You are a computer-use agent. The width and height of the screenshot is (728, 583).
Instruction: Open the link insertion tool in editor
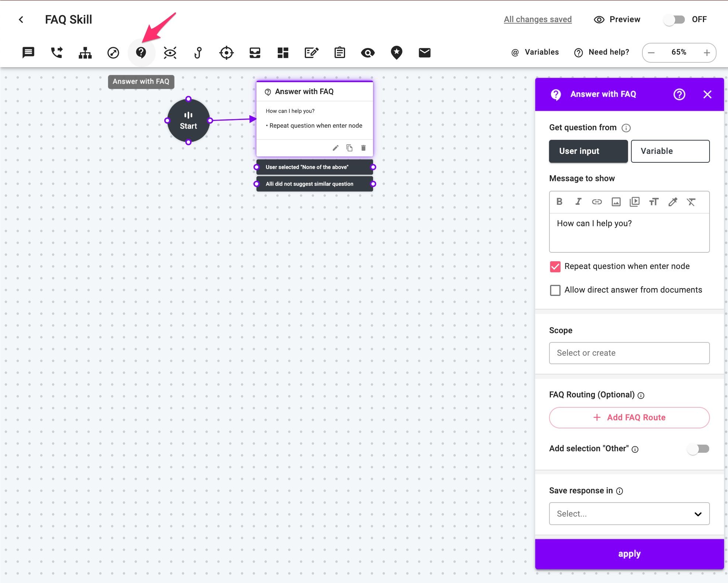tap(597, 202)
